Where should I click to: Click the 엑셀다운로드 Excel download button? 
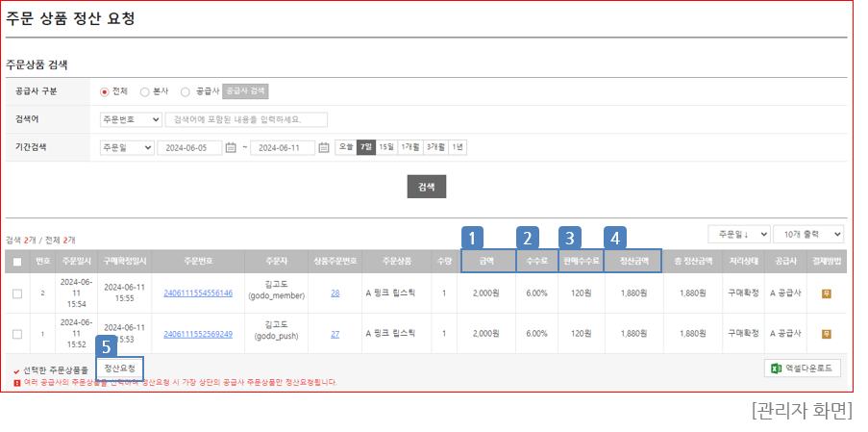click(x=804, y=368)
